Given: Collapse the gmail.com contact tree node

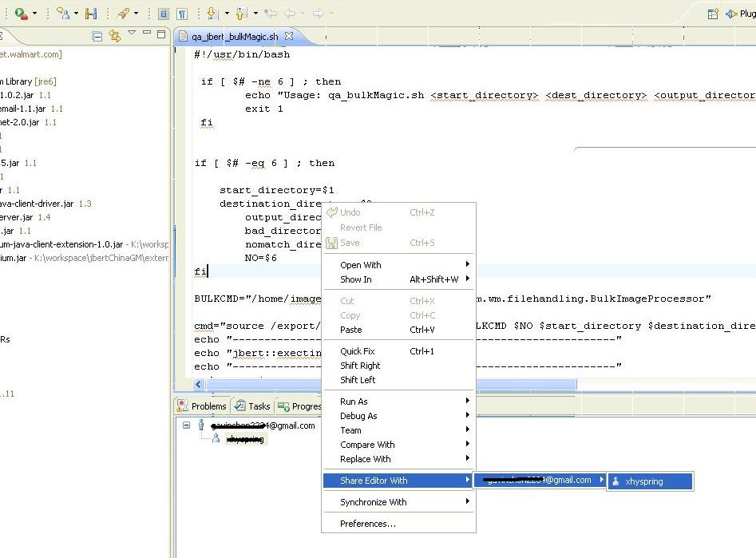Looking at the screenshot, I should 187,425.
